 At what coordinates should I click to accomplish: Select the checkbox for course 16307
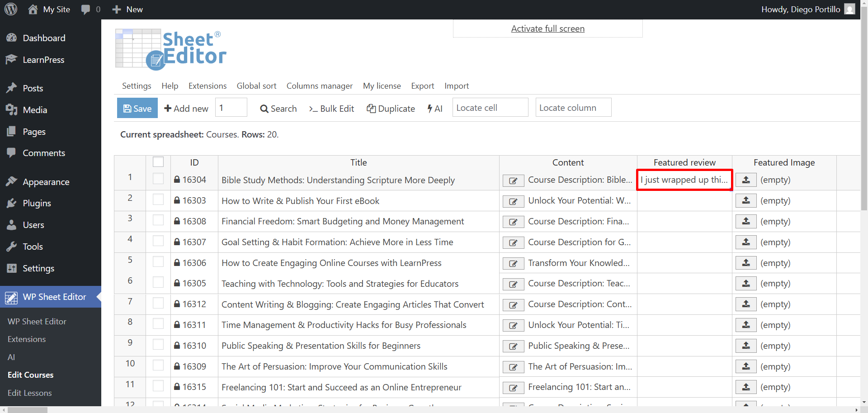(158, 241)
